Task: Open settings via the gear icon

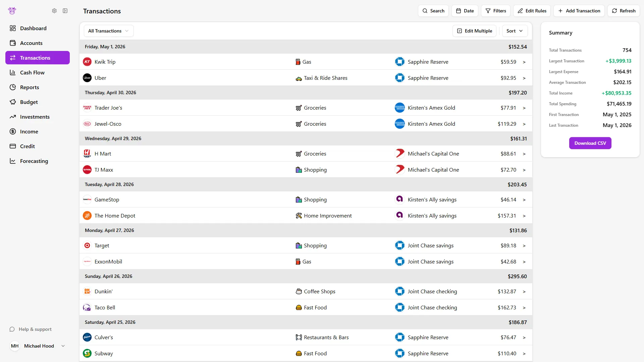Action: (x=54, y=11)
